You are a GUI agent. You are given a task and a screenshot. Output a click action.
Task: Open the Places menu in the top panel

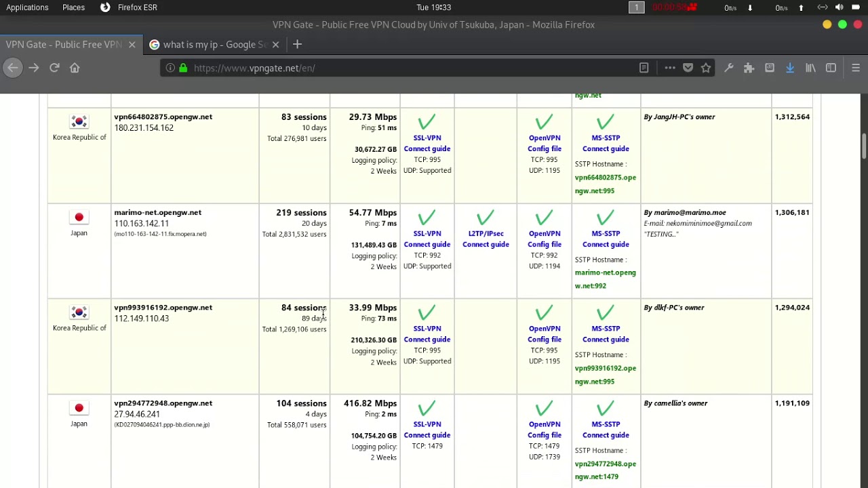[x=73, y=7]
